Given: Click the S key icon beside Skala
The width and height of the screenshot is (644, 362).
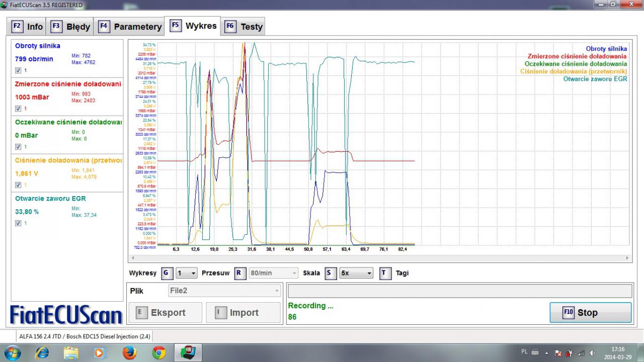Looking at the screenshot, I should click(331, 273).
